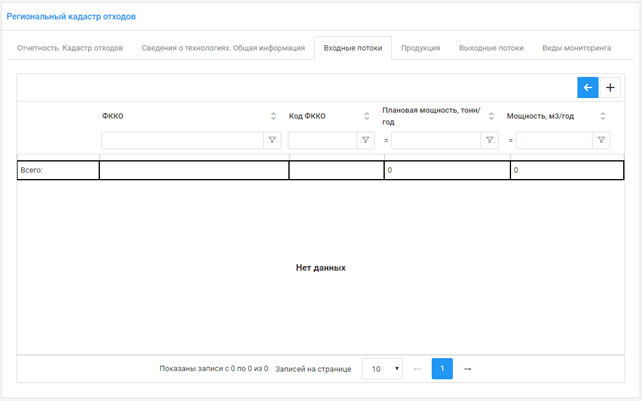Open equals operator selector for Плановая мощность
The width and height of the screenshot is (642, 401).
tap(386, 141)
